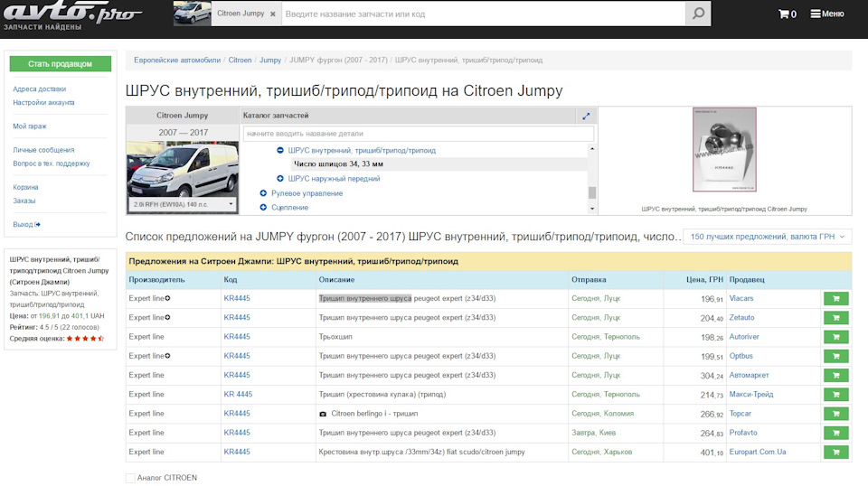Open Личные сообщения in sidebar
The height and width of the screenshot is (486, 868).
coord(43,150)
